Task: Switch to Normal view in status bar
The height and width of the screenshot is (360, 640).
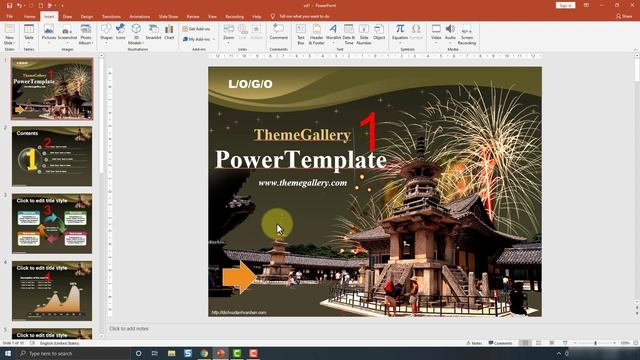Action: click(525, 343)
